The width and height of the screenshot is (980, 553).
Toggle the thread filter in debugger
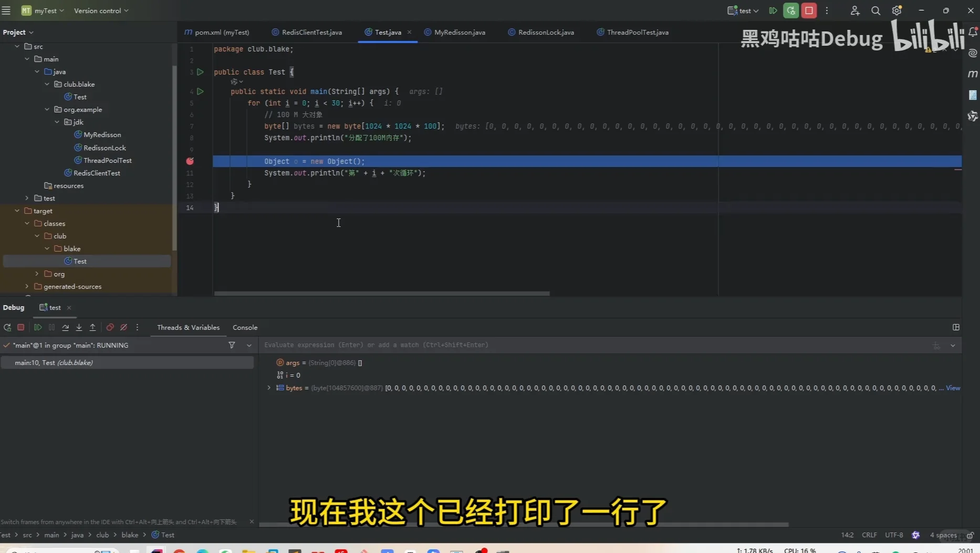click(232, 345)
